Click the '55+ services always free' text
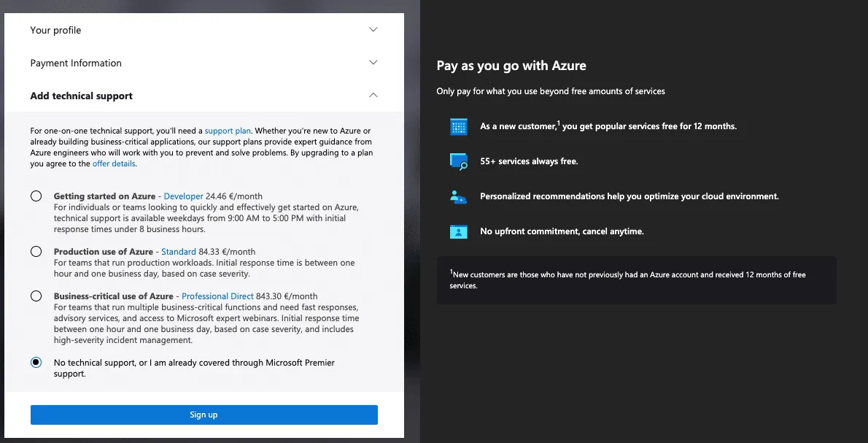The image size is (868, 443). (x=529, y=161)
